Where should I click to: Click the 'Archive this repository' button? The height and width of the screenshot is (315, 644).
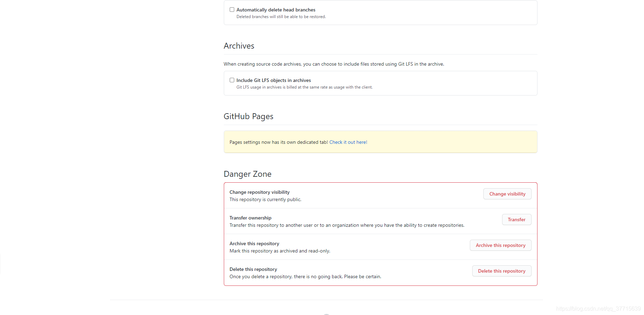click(501, 245)
